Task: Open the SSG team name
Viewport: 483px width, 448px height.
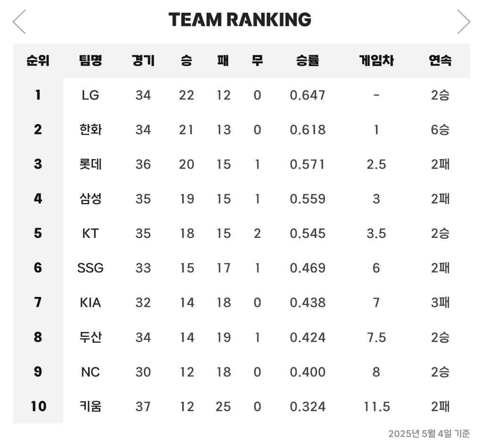Action: (90, 268)
